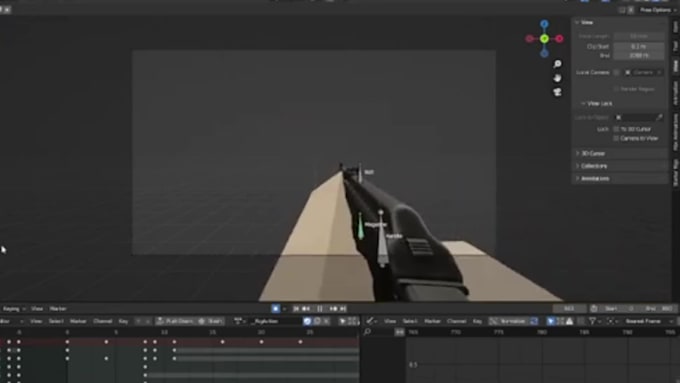Screen dimensions: 680x383
Task: Open timeline View menu
Action: 37,309
